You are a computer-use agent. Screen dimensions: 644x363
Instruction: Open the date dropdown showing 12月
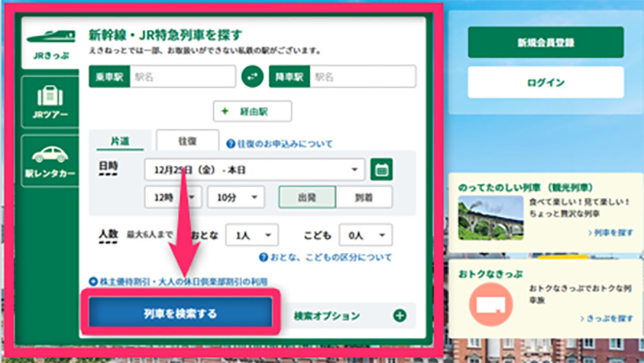254,170
